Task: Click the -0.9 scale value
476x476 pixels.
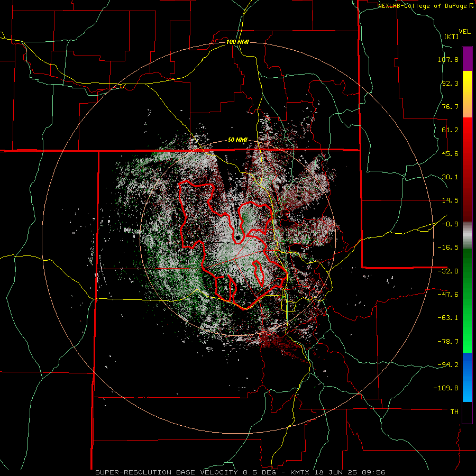Action: tap(450, 224)
